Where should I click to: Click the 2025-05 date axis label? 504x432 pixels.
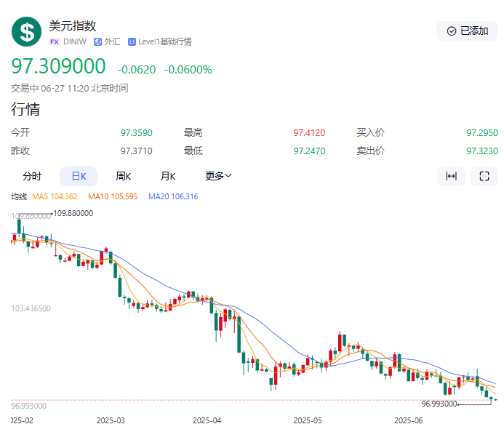point(308,420)
